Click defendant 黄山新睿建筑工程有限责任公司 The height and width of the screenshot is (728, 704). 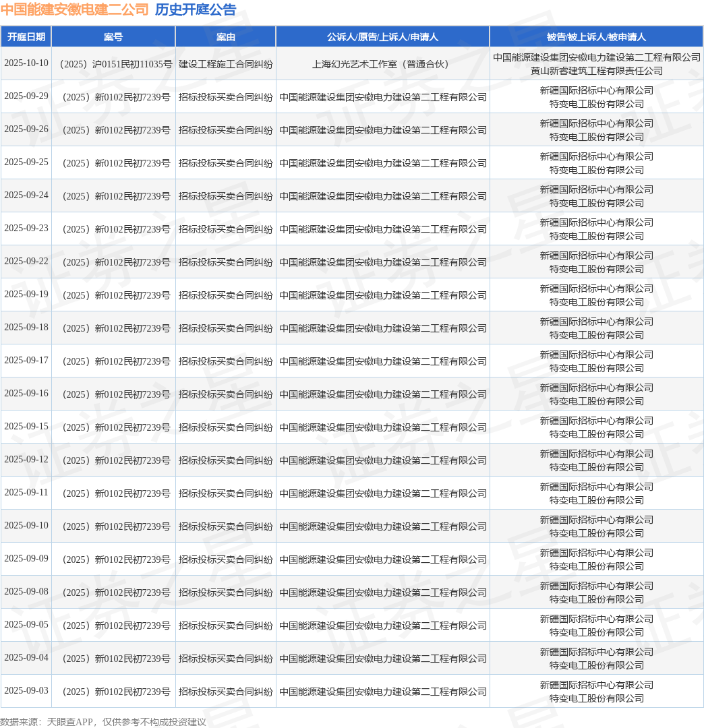pos(596,71)
